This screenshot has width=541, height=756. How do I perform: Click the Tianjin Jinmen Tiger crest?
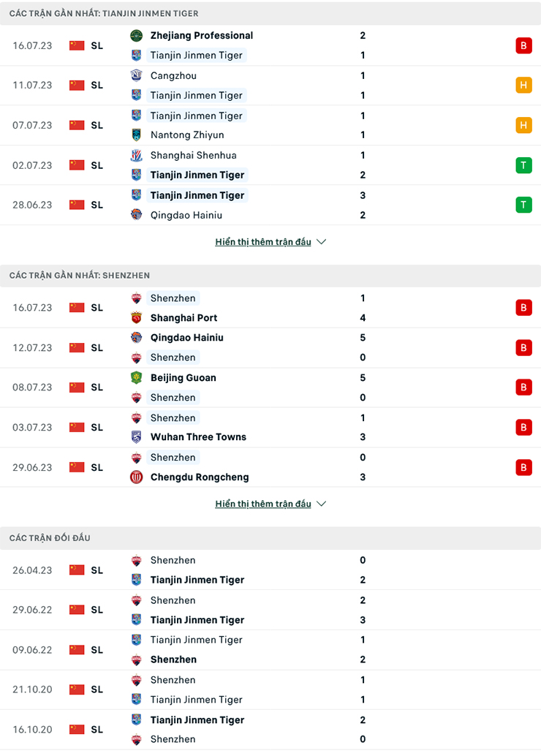pyautogui.click(x=136, y=55)
